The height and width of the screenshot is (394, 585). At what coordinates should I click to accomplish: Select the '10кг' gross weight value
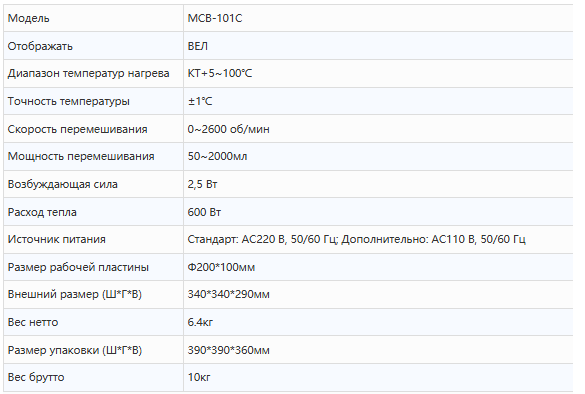pyautogui.click(x=199, y=377)
